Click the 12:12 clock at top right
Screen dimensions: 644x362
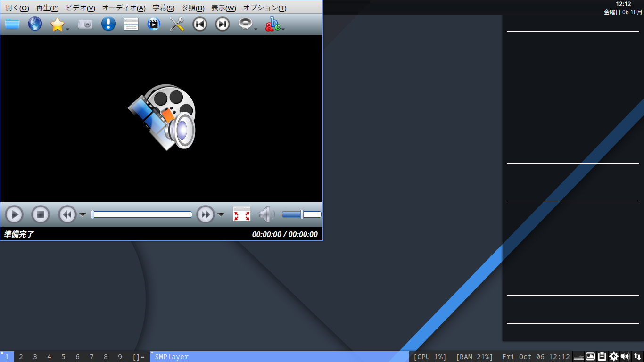tap(623, 4)
